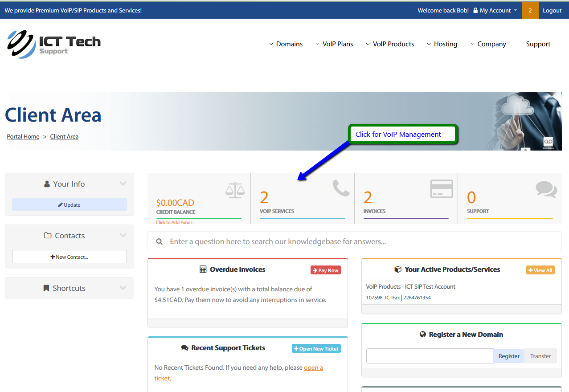Click the ICT Tech Support logo

click(54, 44)
